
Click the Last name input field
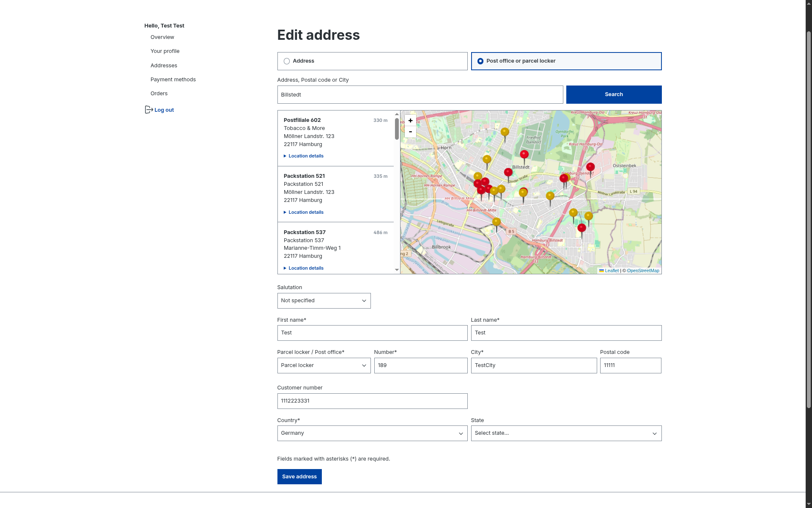566,333
